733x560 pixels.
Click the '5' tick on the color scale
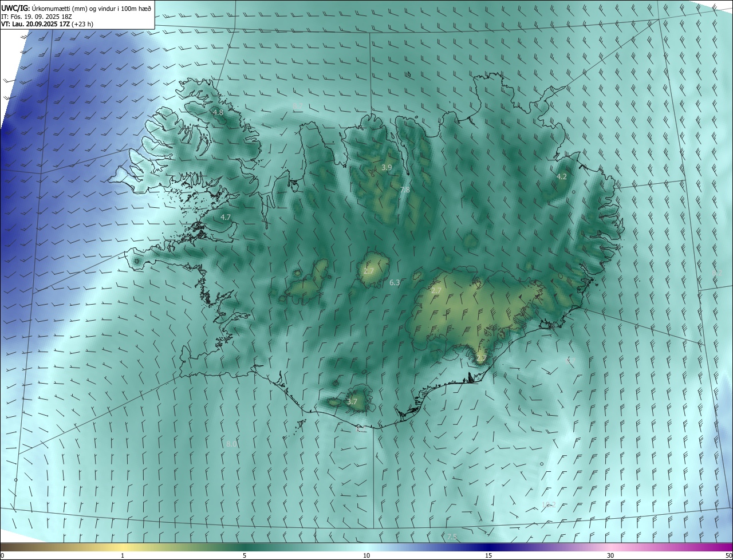245,556
